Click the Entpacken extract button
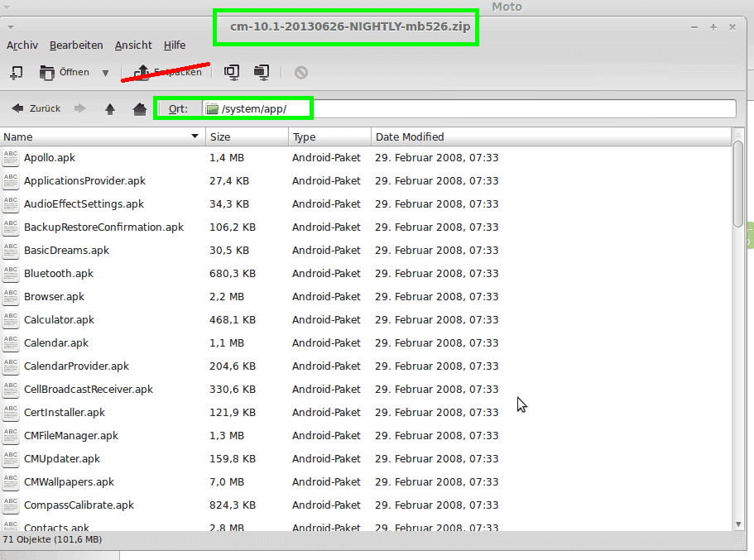 pyautogui.click(x=167, y=73)
